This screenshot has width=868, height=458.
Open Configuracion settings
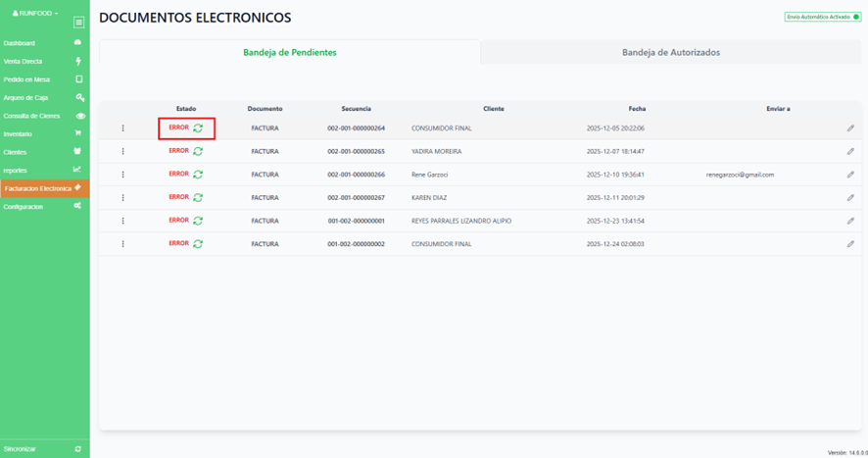pos(43,206)
